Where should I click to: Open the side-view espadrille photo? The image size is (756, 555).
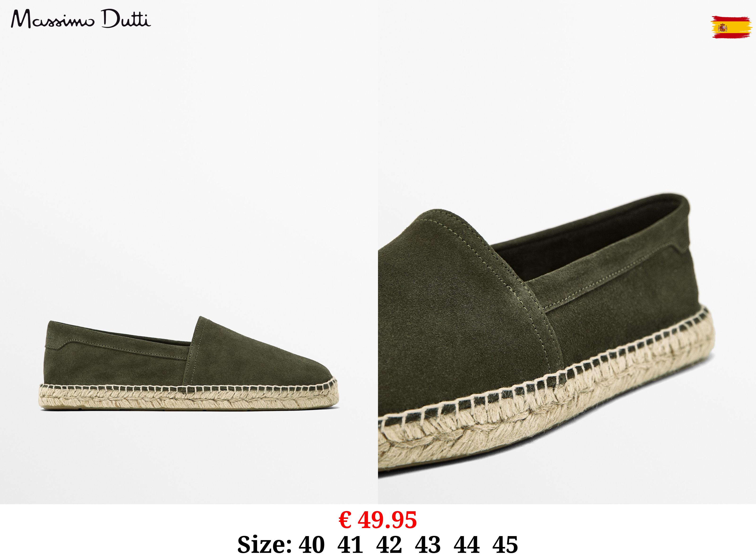[189, 252]
